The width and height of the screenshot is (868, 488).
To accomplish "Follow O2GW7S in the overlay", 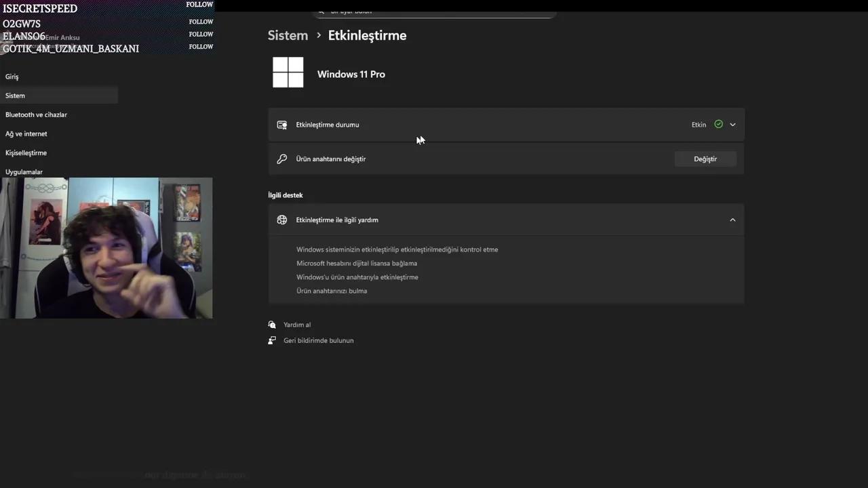I will coord(201,22).
